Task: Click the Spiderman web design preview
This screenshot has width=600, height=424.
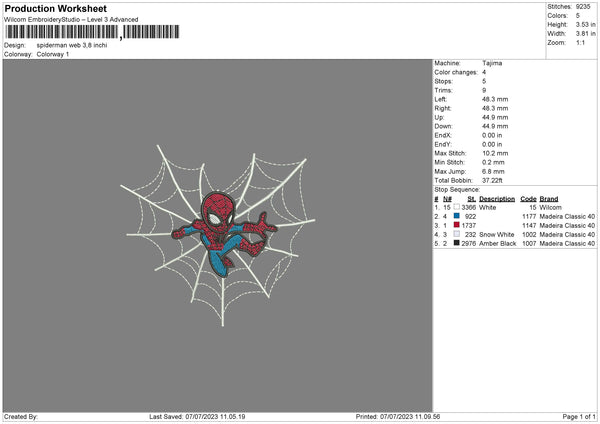Action: (217, 235)
